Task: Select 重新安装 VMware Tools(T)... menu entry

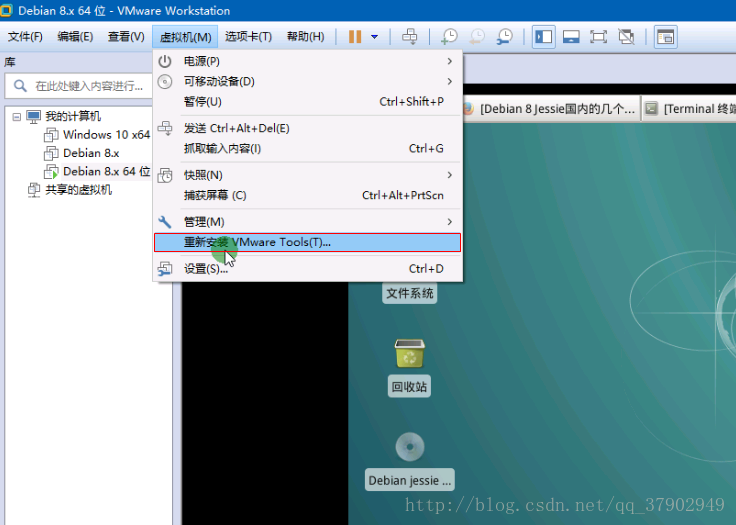Action: click(x=307, y=242)
